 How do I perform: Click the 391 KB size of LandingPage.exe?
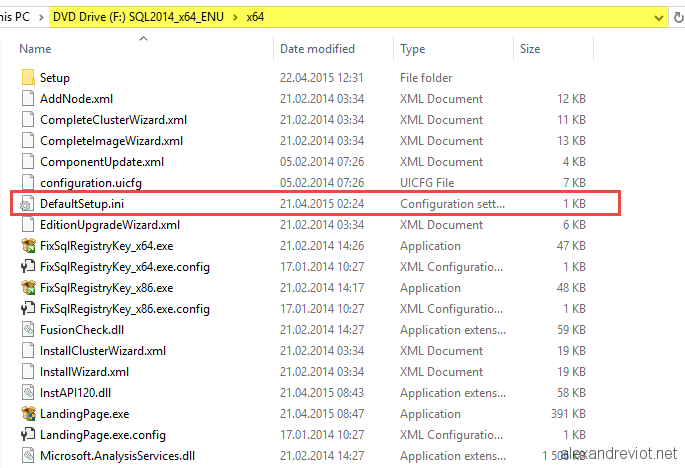point(568,413)
